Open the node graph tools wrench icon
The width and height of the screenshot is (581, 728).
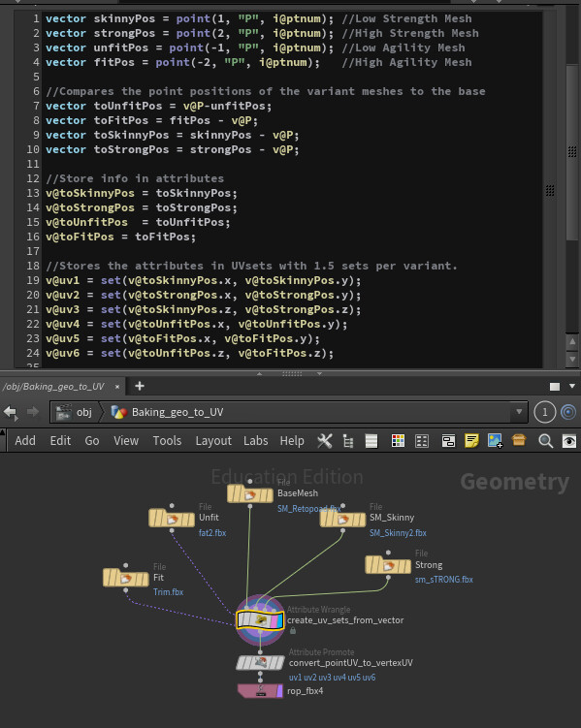(325, 441)
